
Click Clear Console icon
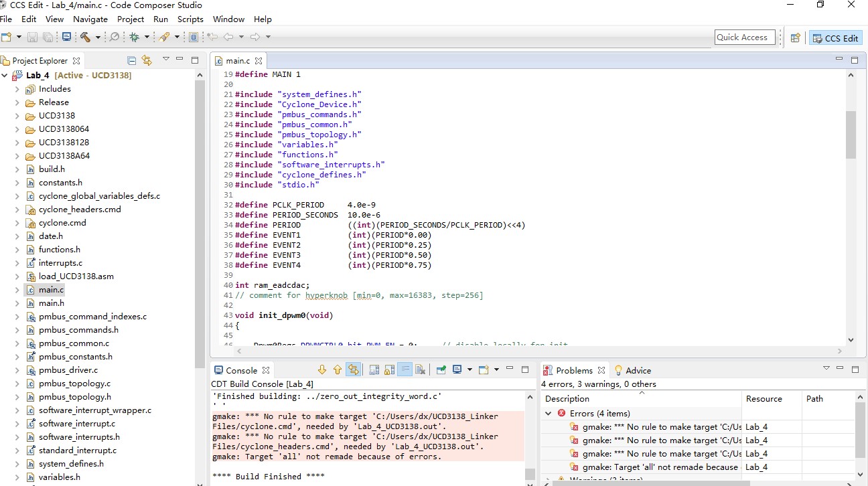coord(420,370)
